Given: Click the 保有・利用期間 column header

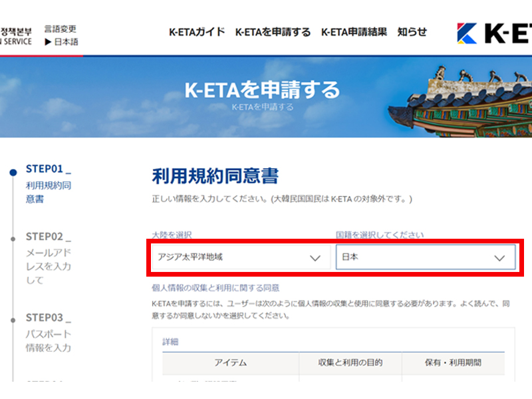Looking at the screenshot, I should click(x=454, y=362).
